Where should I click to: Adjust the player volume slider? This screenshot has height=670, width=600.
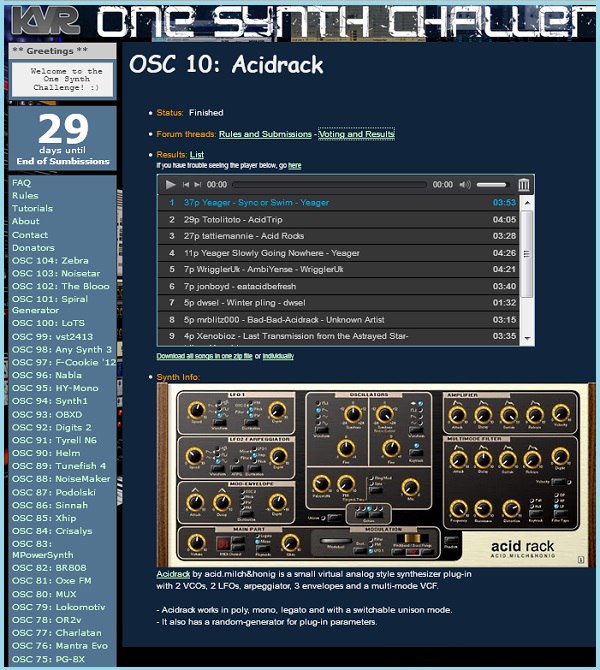[491, 185]
